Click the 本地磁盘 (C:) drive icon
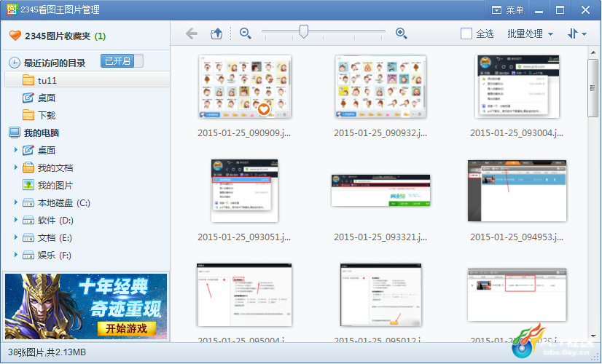This screenshot has height=364, width=602. tap(28, 202)
